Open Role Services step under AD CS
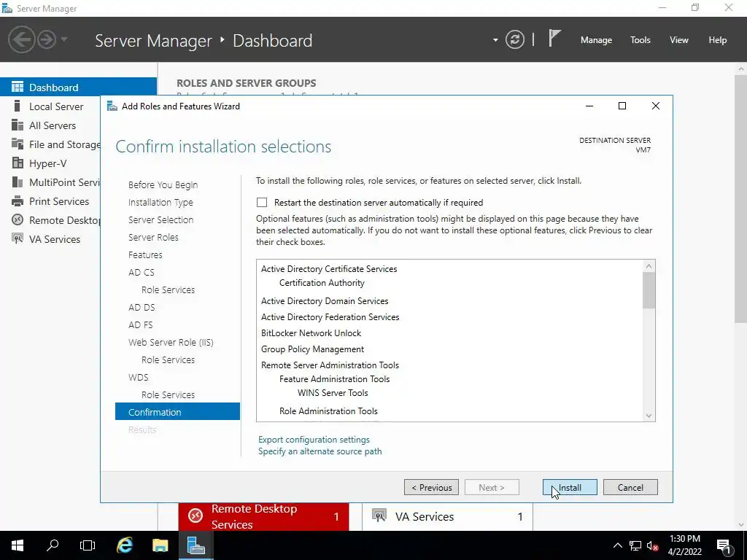 (x=169, y=289)
